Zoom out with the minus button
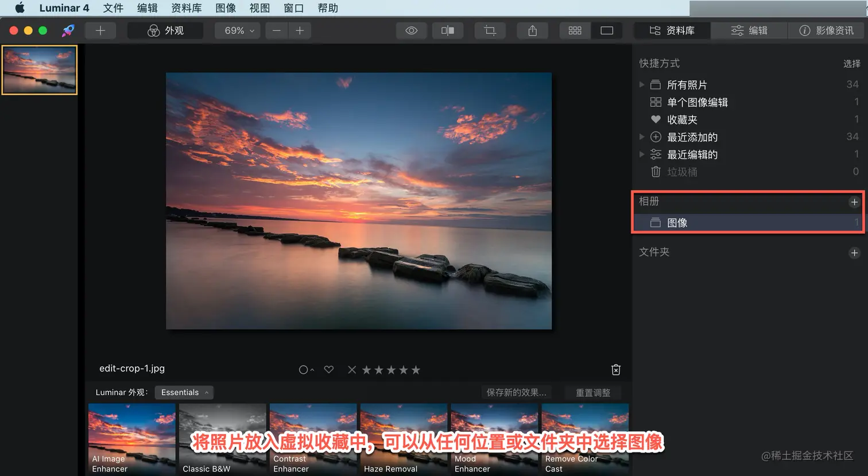Image resolution: width=868 pixels, height=476 pixels. pos(277,30)
